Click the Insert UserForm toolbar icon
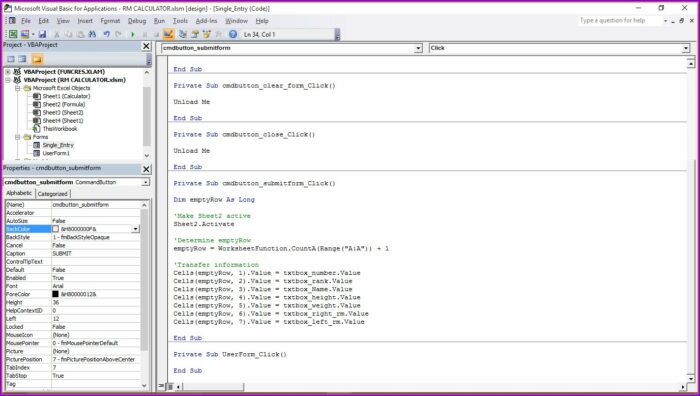Viewport: 700px width, 396px height. (25, 34)
